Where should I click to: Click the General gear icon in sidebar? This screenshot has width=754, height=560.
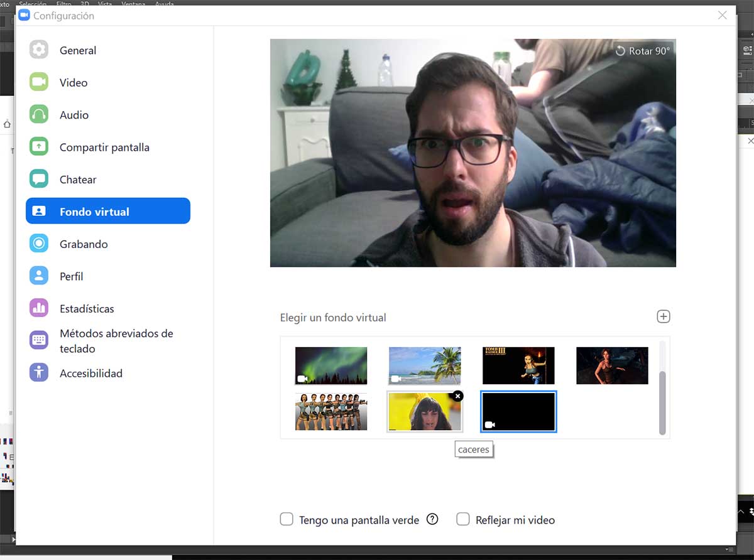click(39, 50)
